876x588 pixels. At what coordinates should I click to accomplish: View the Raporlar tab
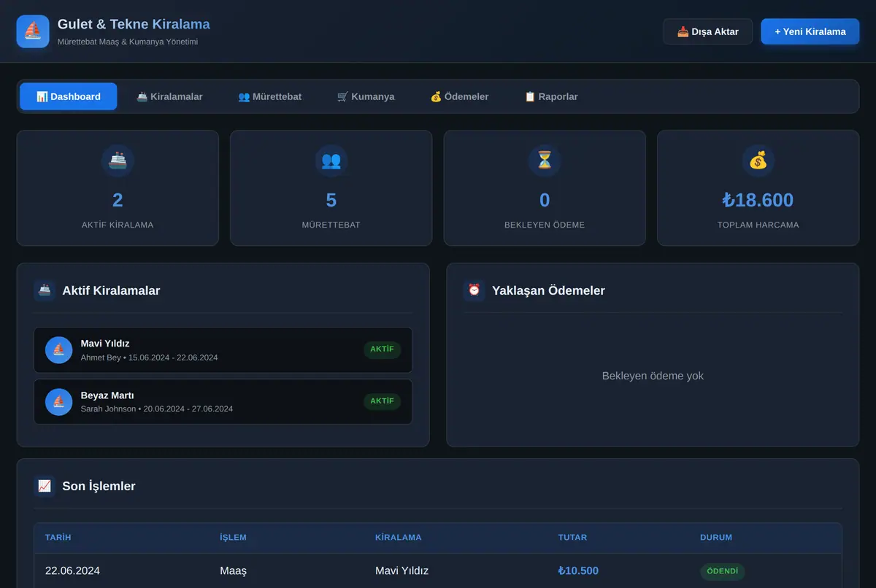coord(551,96)
